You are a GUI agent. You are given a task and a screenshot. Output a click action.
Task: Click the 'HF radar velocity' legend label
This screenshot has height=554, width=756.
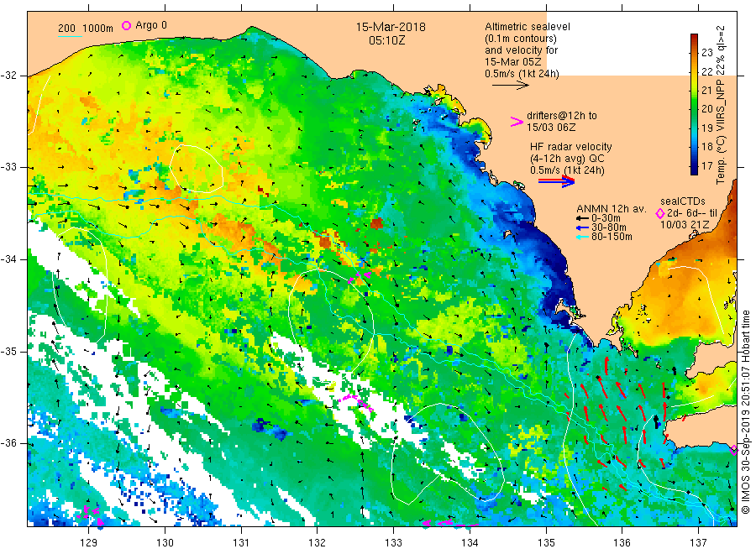(571, 146)
